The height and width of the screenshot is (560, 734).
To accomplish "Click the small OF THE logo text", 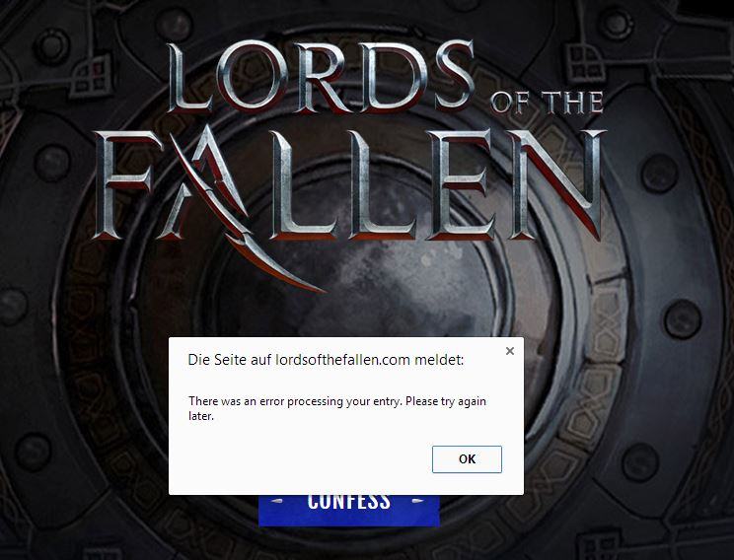I will [x=547, y=103].
